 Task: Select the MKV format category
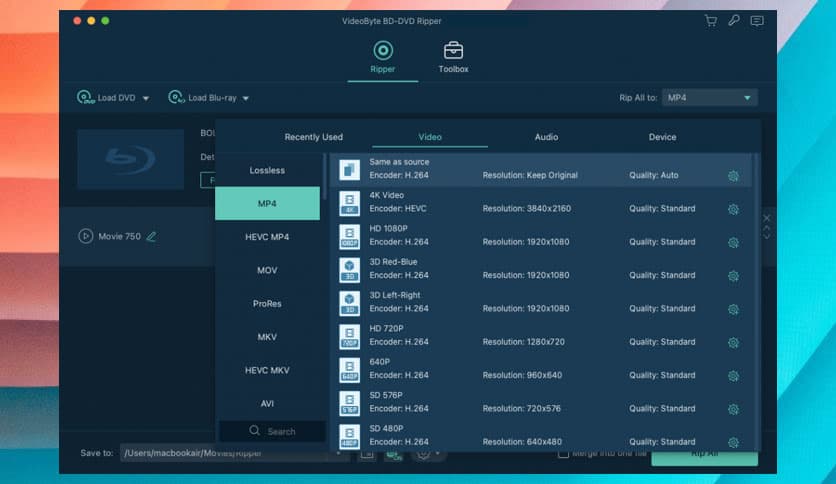point(267,337)
